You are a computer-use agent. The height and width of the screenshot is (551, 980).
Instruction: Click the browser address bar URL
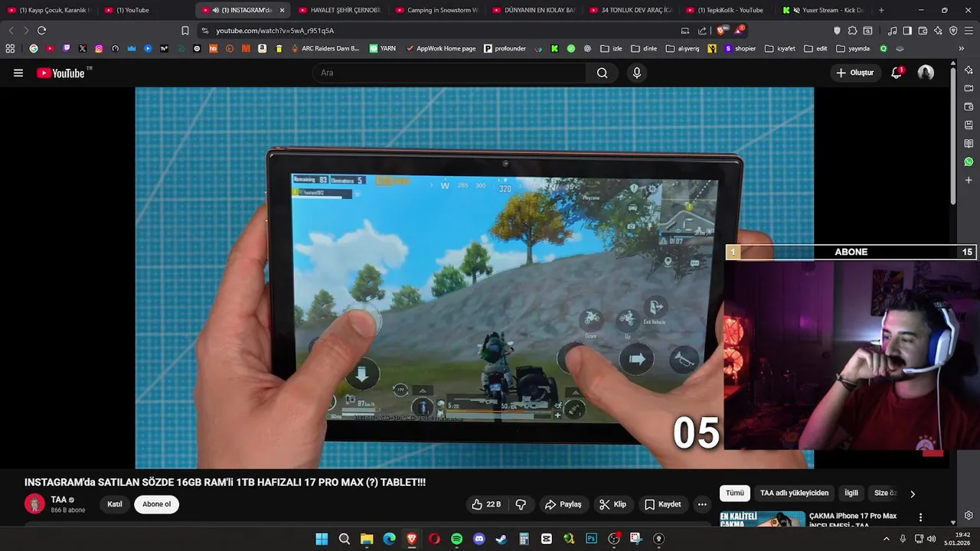click(x=275, y=31)
